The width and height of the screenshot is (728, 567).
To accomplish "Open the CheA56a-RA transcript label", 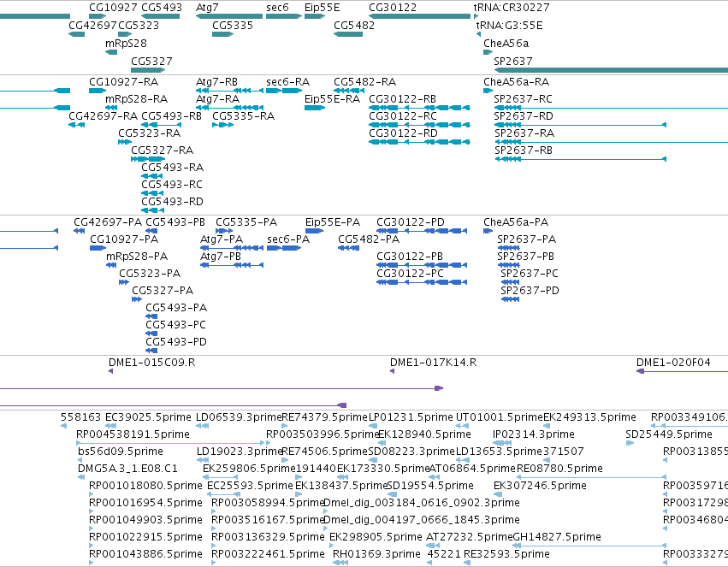I will click(x=517, y=81).
